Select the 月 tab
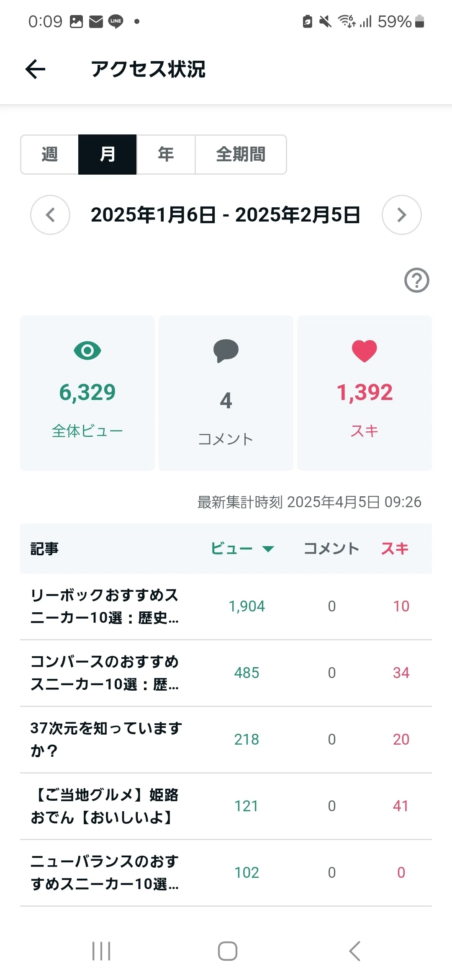Screen dimensions: 452x980 click(108, 154)
